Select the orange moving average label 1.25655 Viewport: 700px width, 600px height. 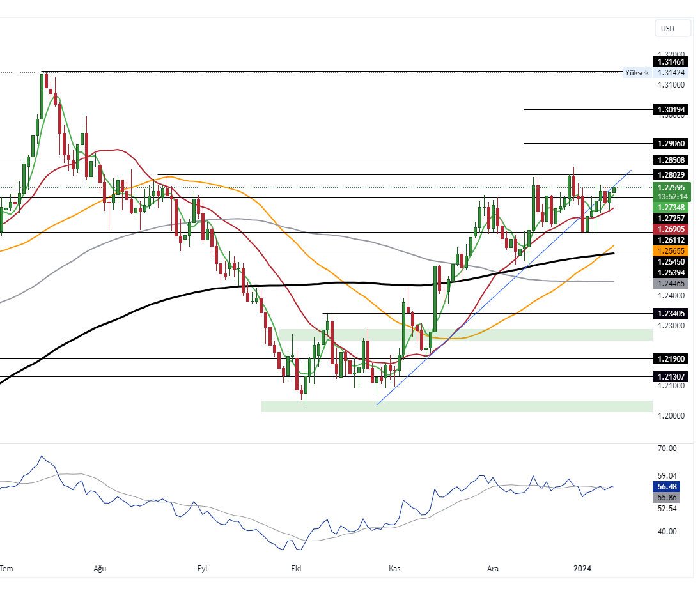pyautogui.click(x=669, y=251)
